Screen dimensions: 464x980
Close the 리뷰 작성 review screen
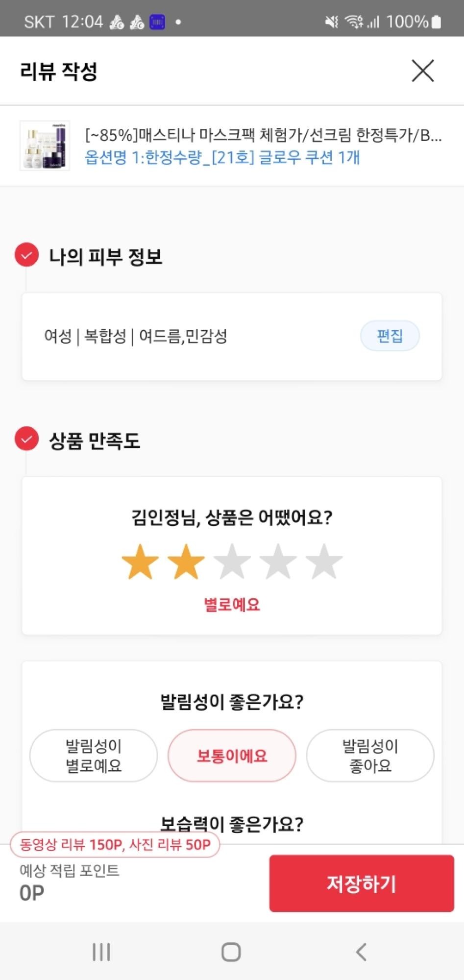(422, 71)
